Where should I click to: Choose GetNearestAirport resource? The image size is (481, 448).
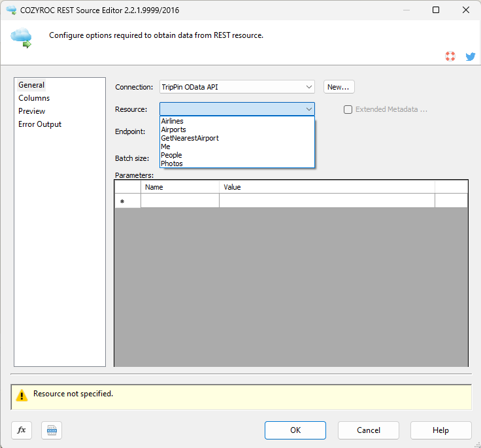click(x=237, y=138)
